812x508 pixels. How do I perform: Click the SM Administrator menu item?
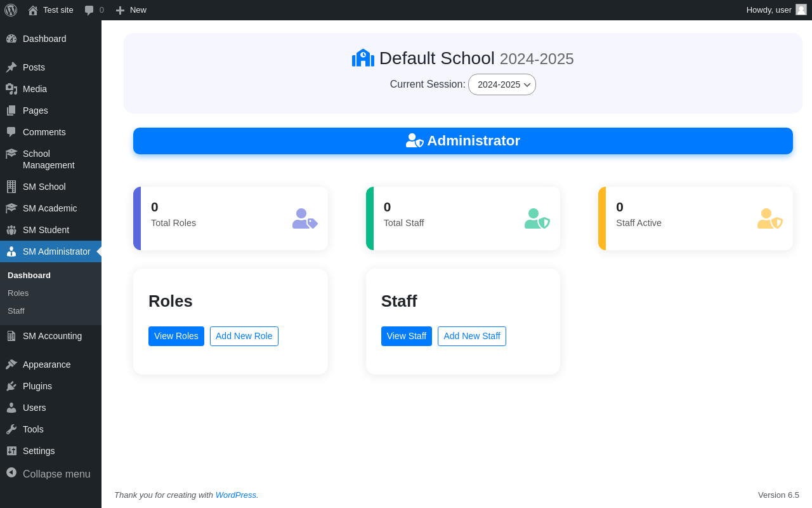(x=51, y=251)
